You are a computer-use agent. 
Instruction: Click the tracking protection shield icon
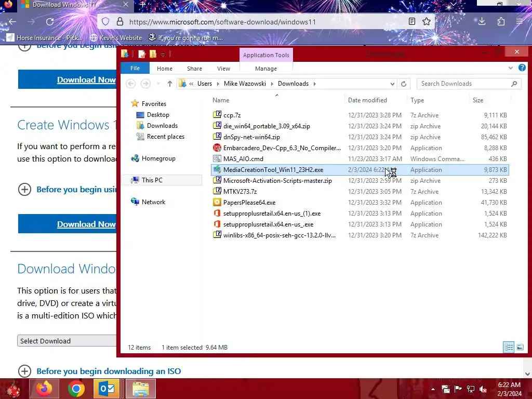click(x=105, y=22)
